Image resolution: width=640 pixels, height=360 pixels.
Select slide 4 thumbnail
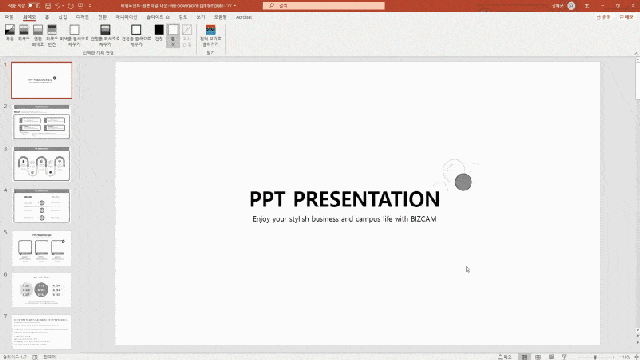click(42, 206)
